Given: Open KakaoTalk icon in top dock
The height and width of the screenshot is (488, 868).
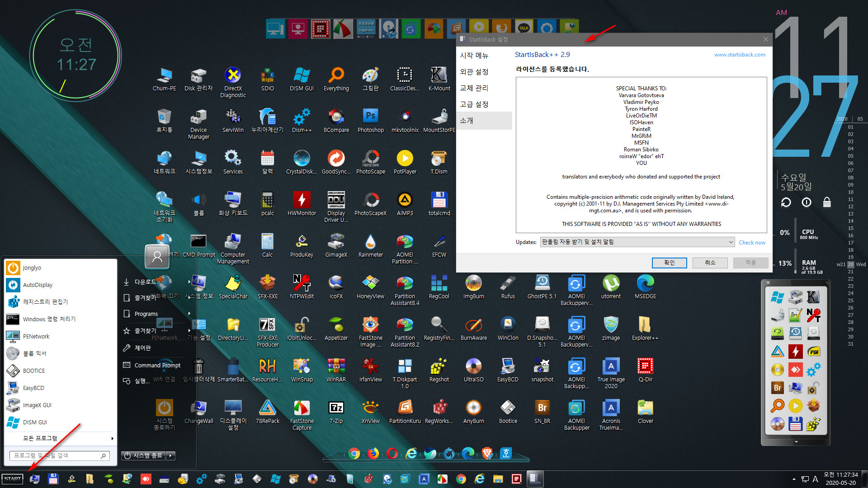Looking at the screenshot, I should pos(524,28).
